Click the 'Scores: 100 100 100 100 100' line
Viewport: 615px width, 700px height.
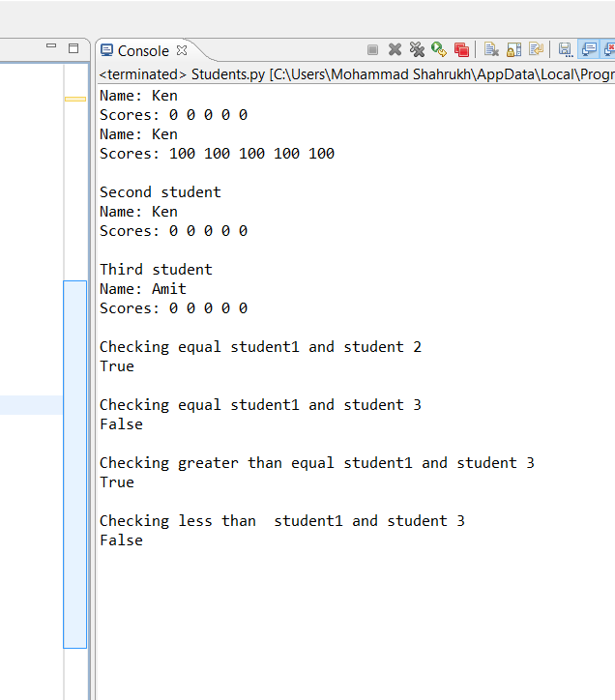[x=217, y=154]
